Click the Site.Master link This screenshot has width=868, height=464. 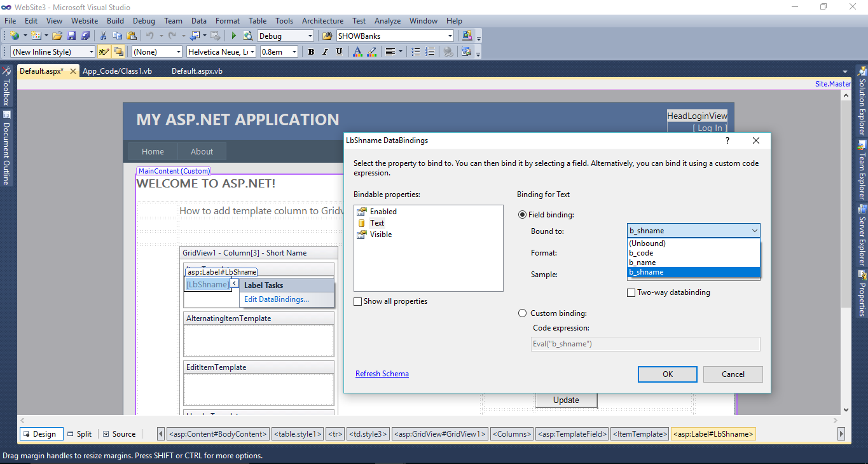click(832, 84)
